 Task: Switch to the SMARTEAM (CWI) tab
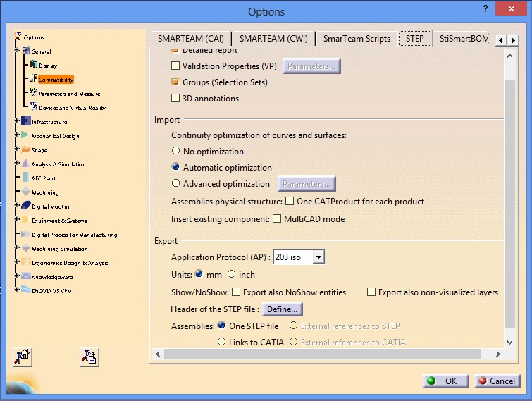point(273,38)
